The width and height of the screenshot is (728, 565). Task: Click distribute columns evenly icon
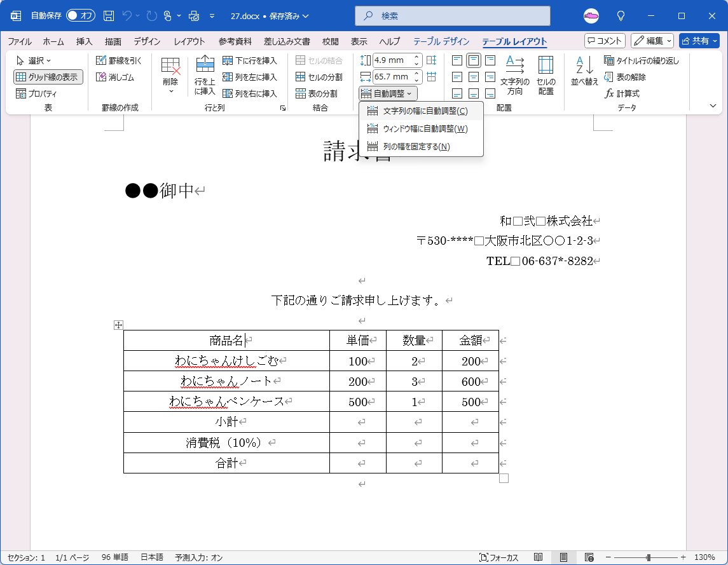coord(431,77)
